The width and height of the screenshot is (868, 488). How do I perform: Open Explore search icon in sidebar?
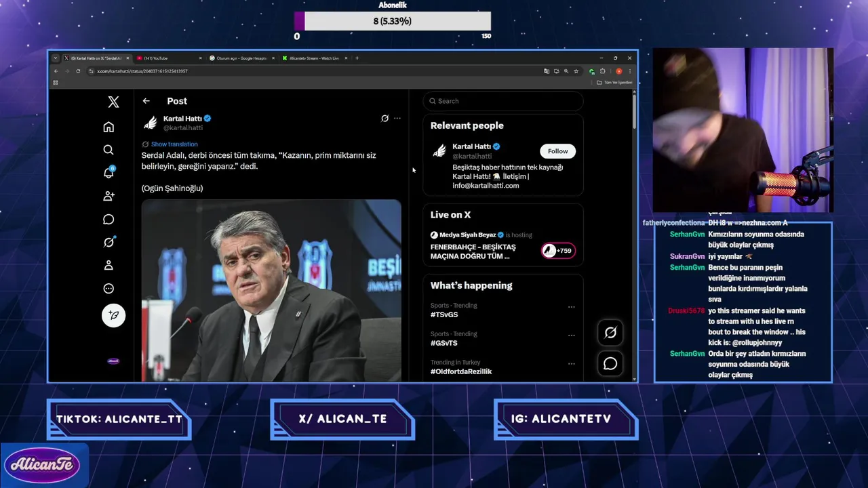coord(108,150)
